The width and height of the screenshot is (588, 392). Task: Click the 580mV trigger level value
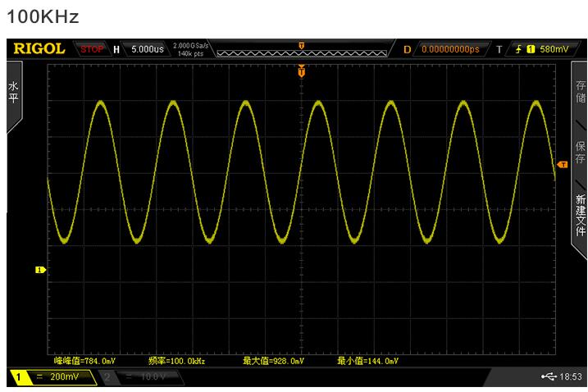(x=554, y=49)
